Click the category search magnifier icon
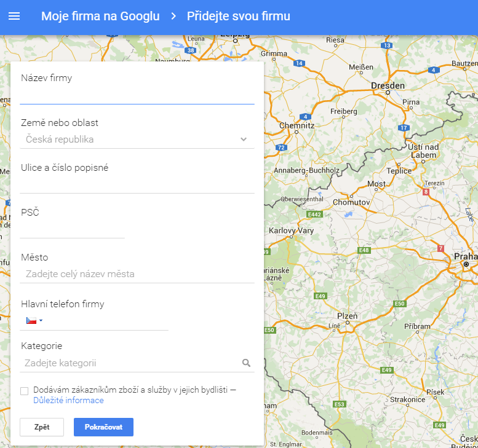The image size is (478, 448). pos(246,363)
